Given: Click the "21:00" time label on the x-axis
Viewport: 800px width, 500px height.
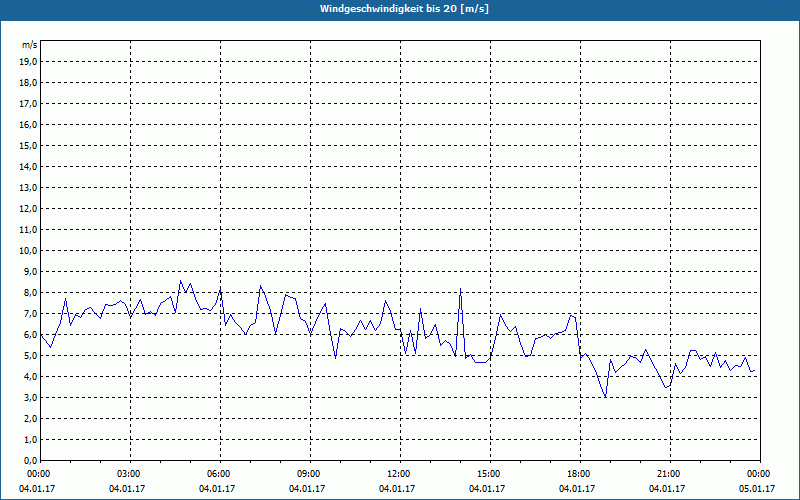Looking at the screenshot, I should [670, 474].
